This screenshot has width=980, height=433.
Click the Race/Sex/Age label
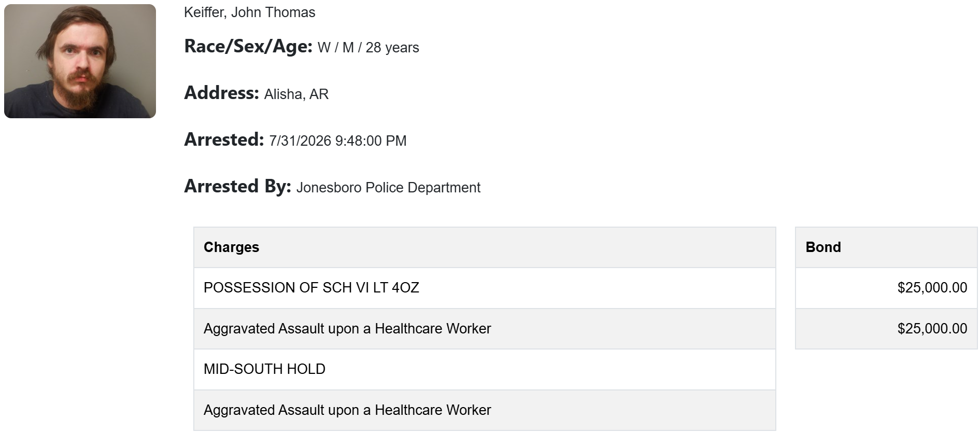point(248,46)
